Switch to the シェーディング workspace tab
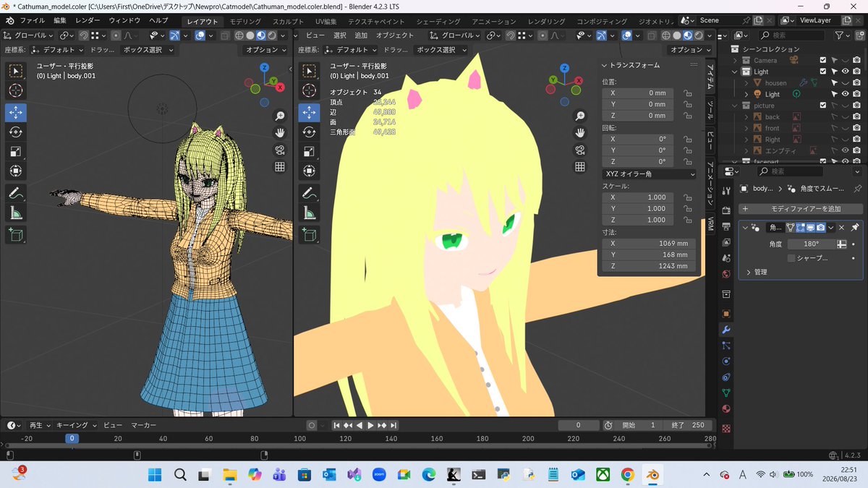 point(438,21)
